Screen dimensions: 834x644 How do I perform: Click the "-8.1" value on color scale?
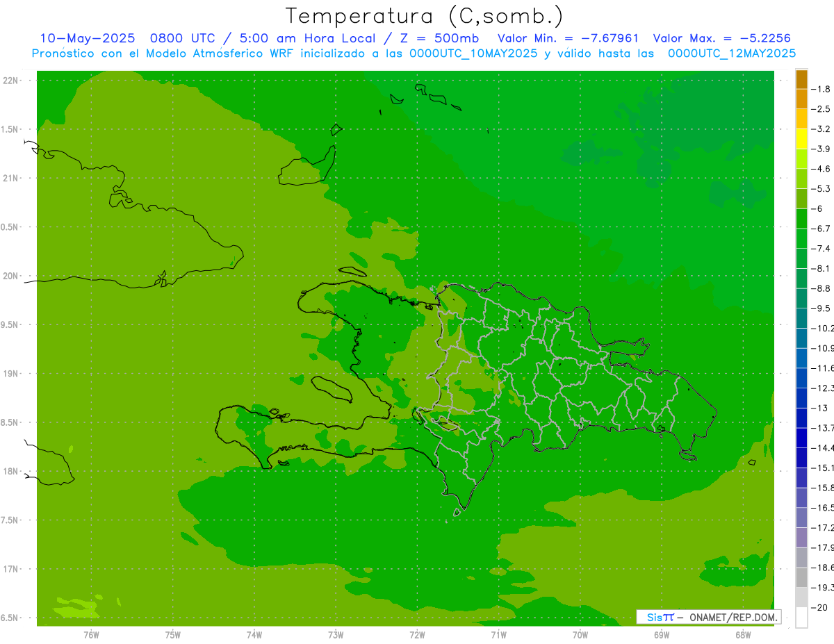tap(821, 268)
